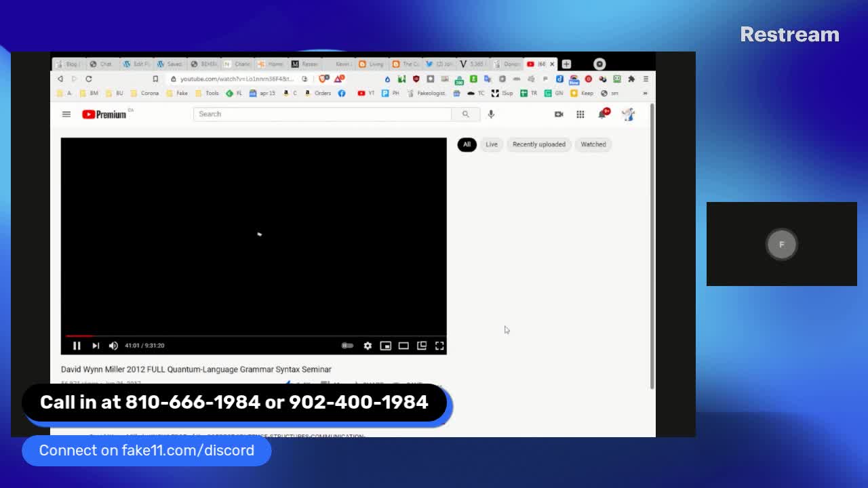Select the Recently uploaded chip

click(x=539, y=144)
